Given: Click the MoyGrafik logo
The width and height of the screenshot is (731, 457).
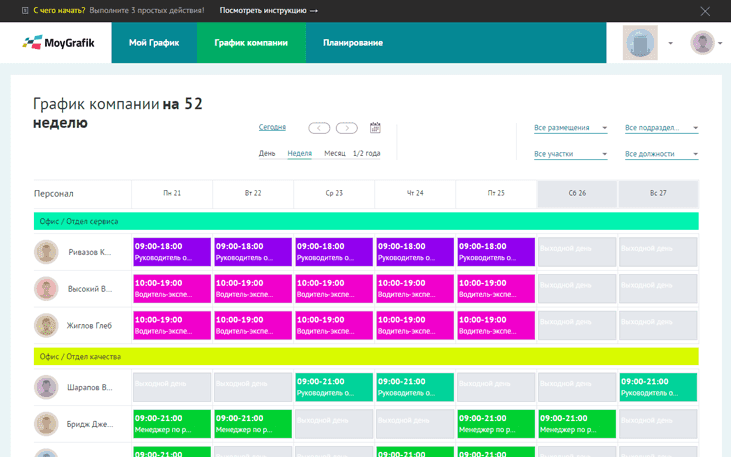Looking at the screenshot, I should [x=58, y=43].
